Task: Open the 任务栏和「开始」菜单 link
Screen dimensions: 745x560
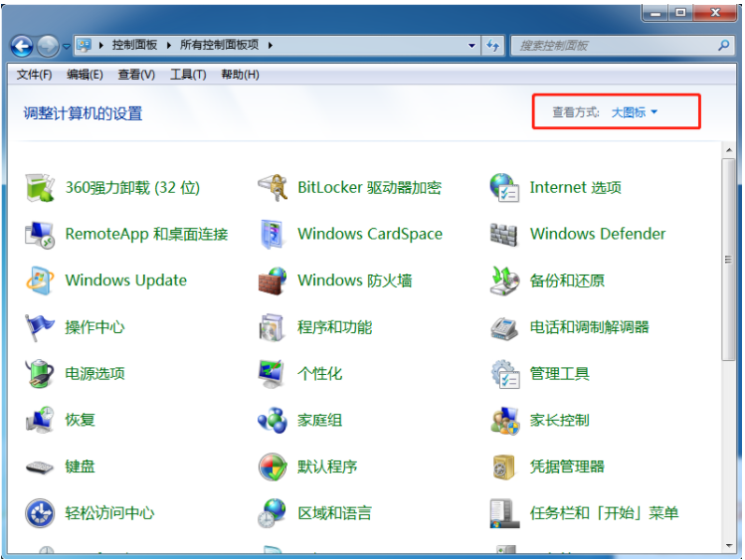Action: 604,513
